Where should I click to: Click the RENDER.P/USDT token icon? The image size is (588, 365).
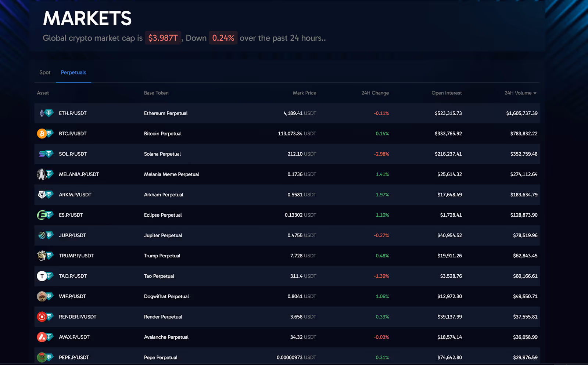[x=46, y=317]
